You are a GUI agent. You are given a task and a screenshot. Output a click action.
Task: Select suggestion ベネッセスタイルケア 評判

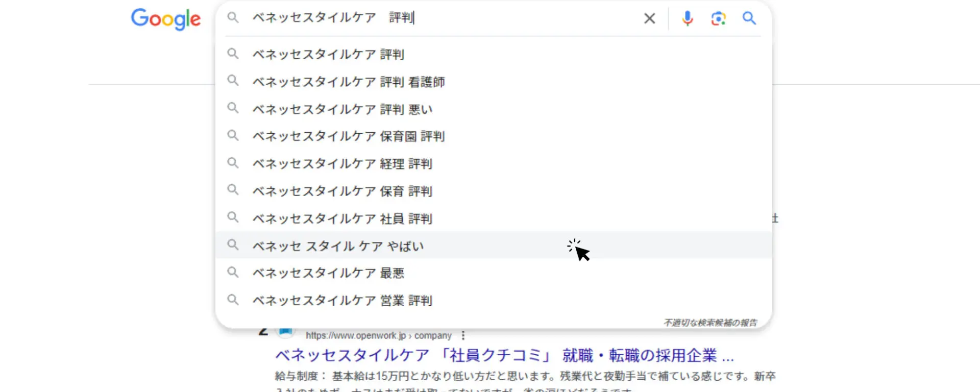point(494,54)
